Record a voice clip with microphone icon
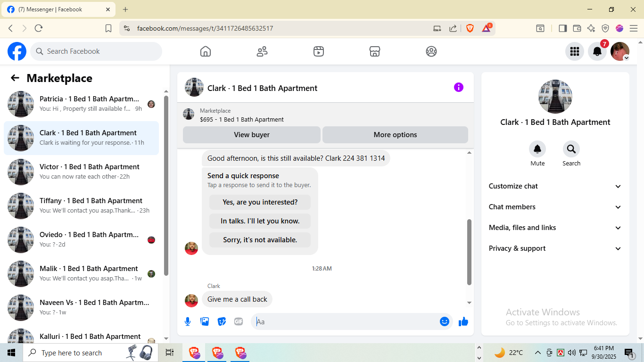The image size is (644, 362). tap(188, 321)
